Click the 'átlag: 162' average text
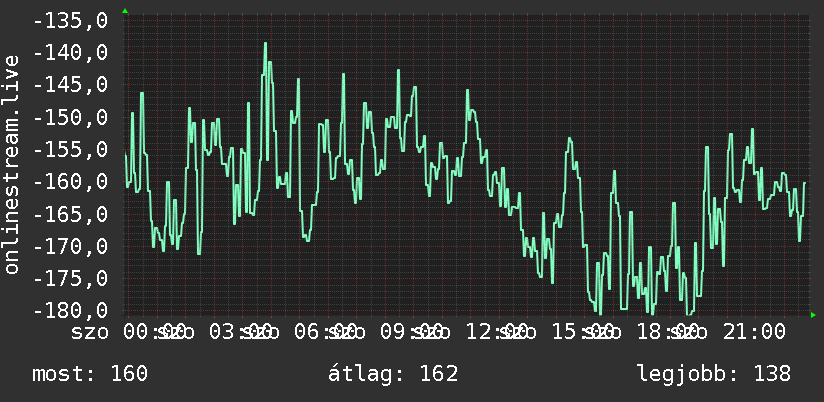 (x=393, y=374)
